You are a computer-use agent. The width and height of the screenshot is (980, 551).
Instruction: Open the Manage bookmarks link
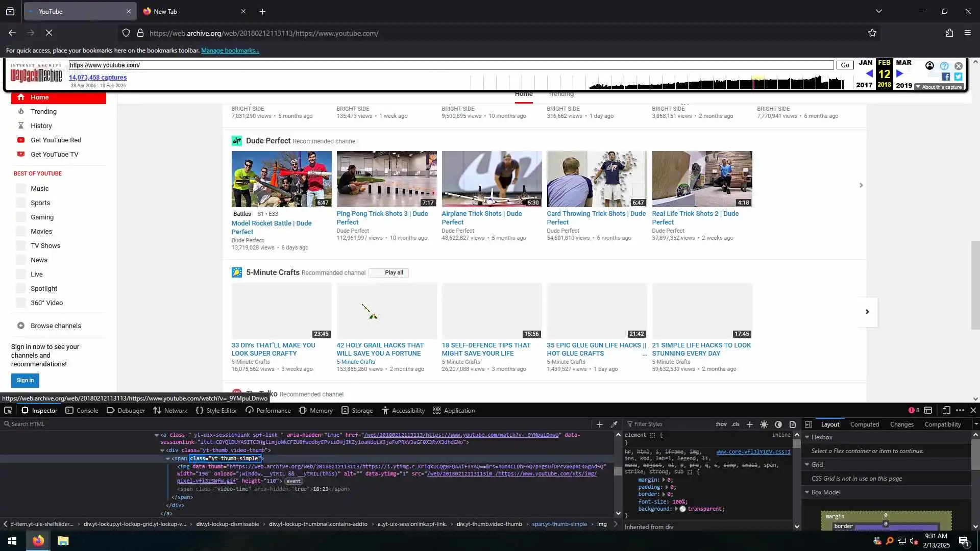[x=230, y=51]
